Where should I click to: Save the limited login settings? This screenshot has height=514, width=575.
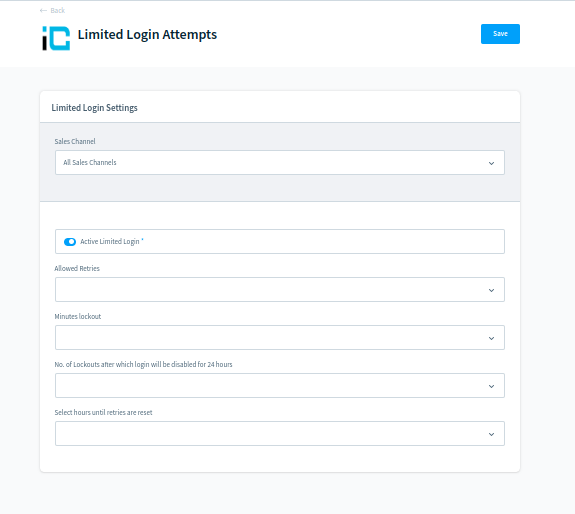tap(500, 34)
